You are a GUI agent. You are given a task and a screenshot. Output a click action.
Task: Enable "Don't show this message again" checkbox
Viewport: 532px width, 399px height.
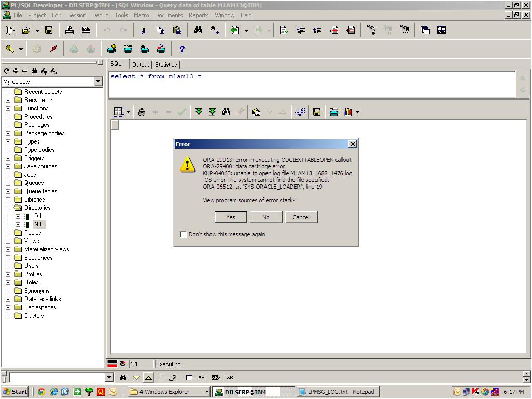pos(183,234)
